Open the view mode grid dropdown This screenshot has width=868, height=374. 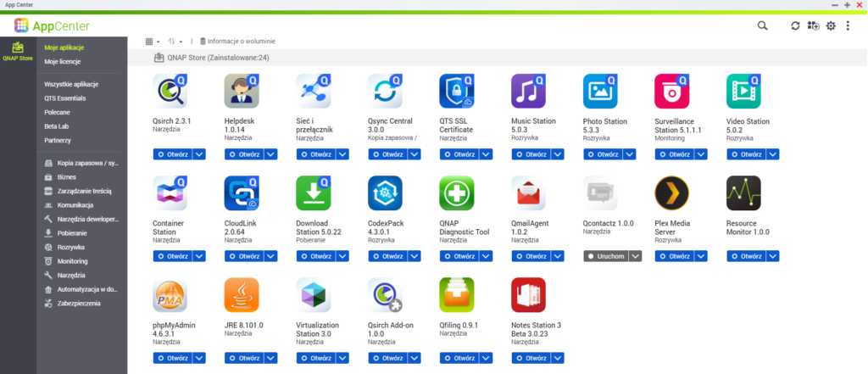(153, 41)
